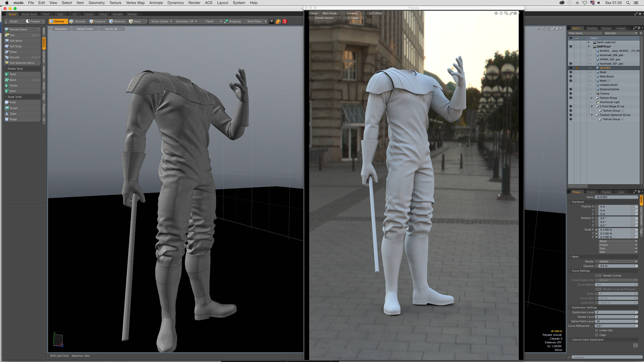Adjust the Spline Patch Level field
This screenshot has height=362, width=644.
click(616, 321)
